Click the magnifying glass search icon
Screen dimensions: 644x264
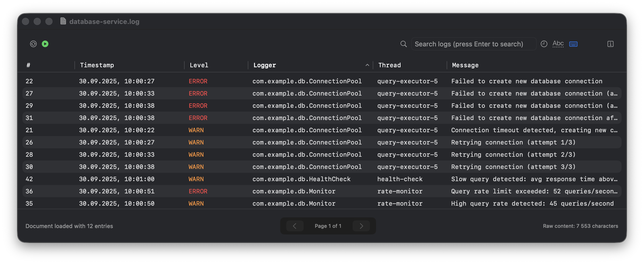pos(403,44)
